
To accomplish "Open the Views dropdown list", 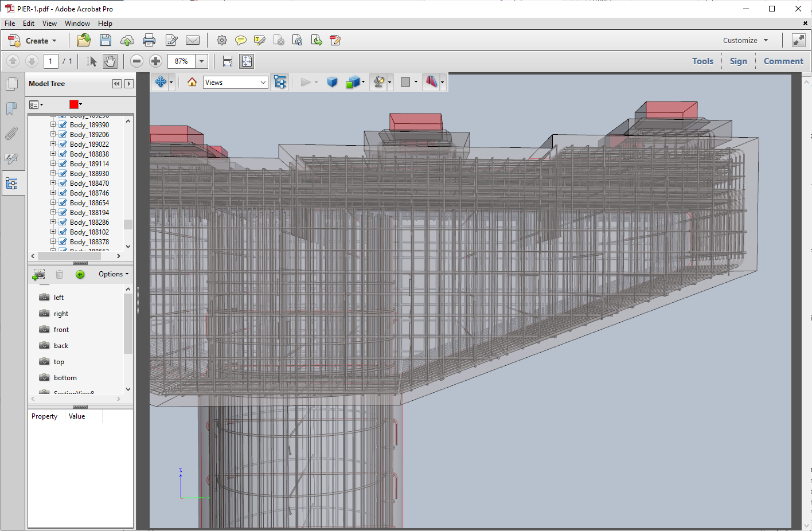I will [x=236, y=83].
